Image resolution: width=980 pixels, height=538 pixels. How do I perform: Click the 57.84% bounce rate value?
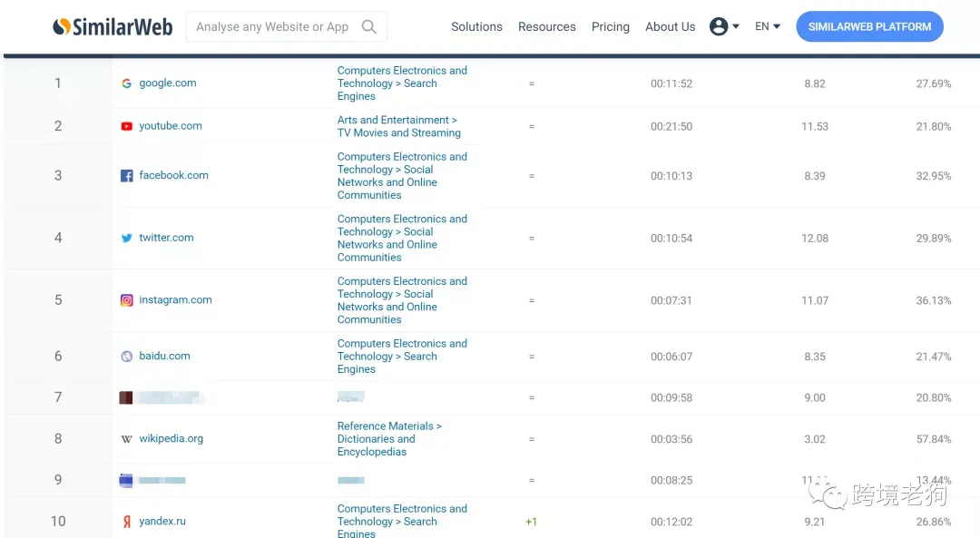coord(934,440)
